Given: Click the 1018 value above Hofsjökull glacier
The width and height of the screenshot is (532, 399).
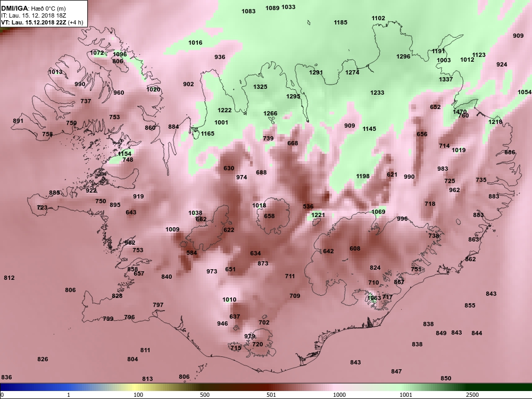Looking at the screenshot, I should pos(259,205).
